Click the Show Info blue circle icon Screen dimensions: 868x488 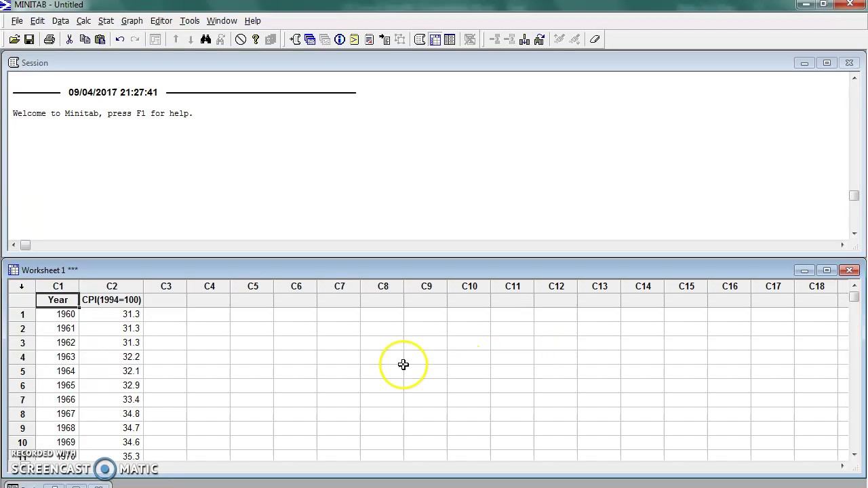[x=340, y=39]
